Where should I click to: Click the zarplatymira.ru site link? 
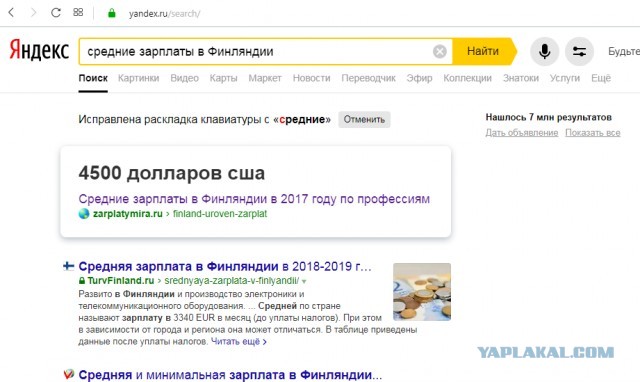(128, 213)
